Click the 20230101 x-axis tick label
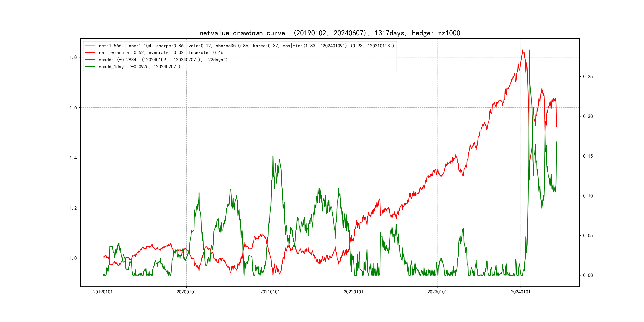This screenshot has height=322, width=644. pos(437,292)
